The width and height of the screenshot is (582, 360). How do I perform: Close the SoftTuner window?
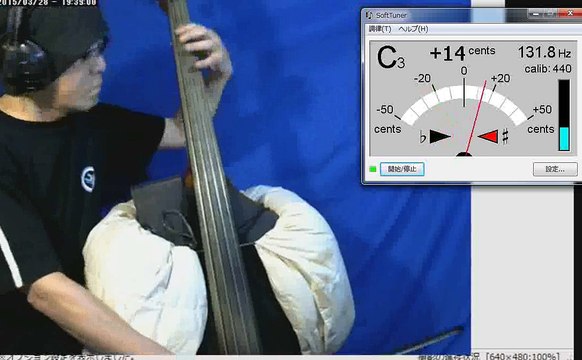click(570, 14)
